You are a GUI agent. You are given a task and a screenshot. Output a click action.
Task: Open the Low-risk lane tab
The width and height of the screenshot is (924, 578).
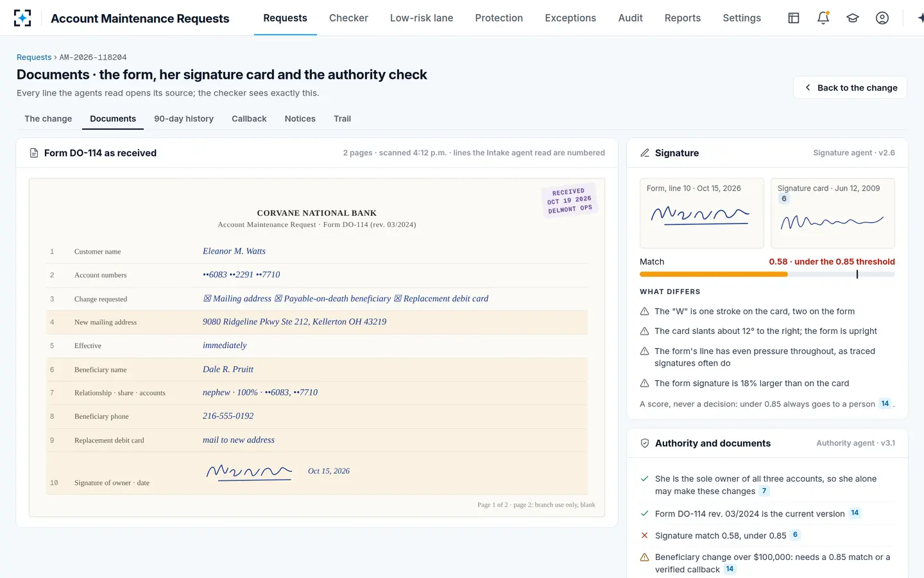422,18
